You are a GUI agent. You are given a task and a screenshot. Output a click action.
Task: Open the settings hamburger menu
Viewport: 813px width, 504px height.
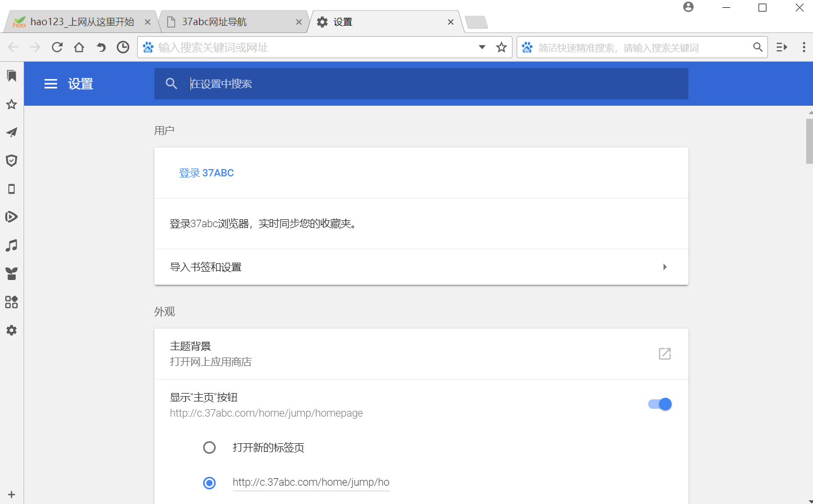[50, 84]
